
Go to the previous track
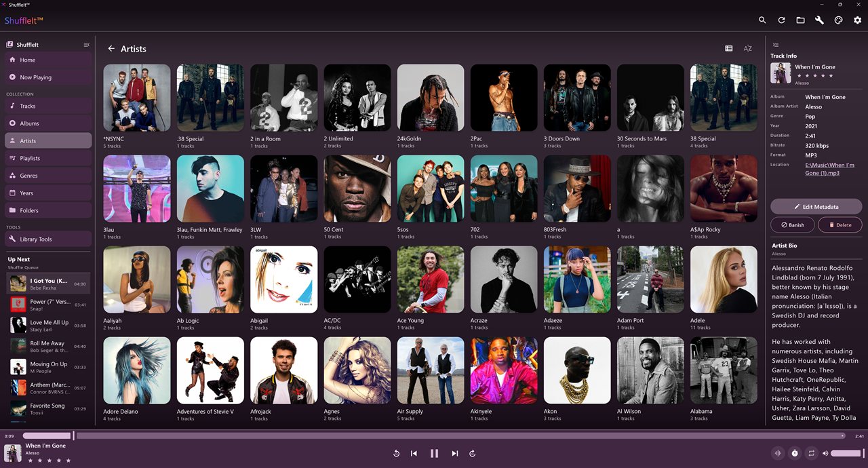(x=414, y=453)
